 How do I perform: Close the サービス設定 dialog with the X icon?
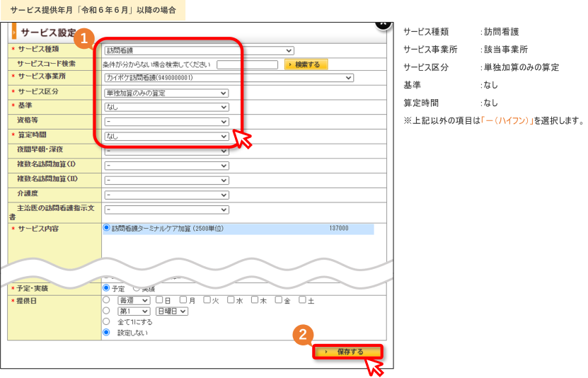(383, 25)
